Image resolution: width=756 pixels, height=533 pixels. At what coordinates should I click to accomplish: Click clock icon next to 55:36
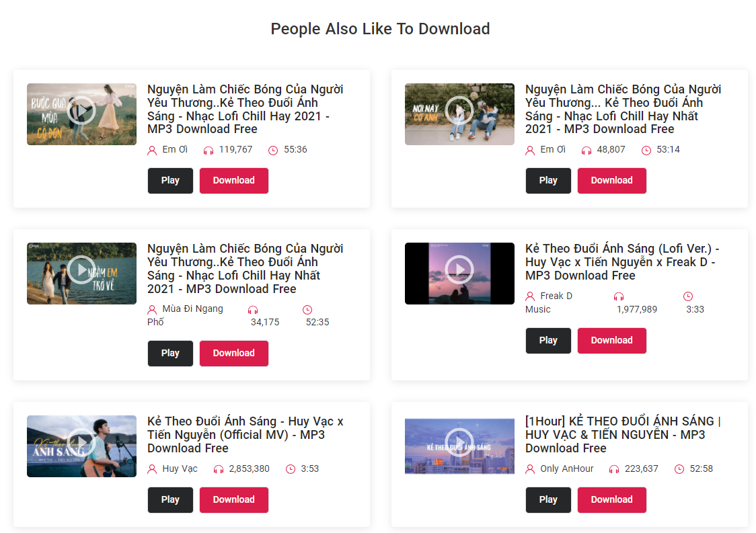[x=273, y=151]
